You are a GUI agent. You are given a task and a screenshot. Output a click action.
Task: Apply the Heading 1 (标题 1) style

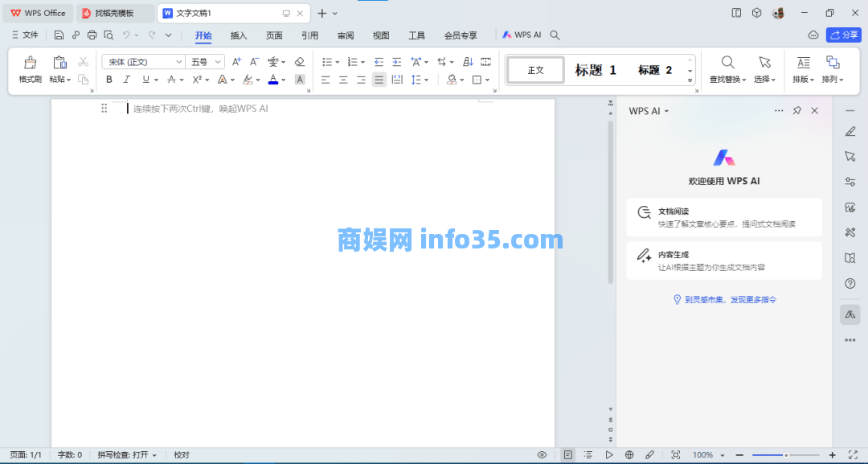(595, 70)
